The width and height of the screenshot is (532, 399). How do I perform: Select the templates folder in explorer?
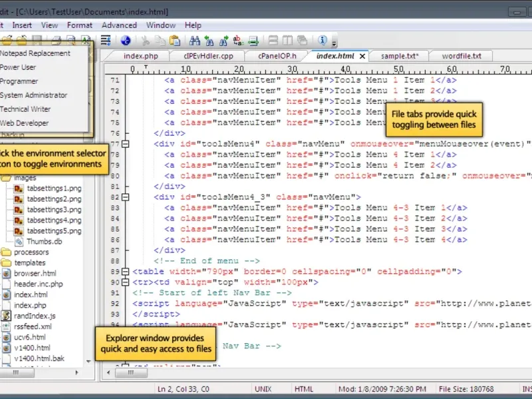(30, 263)
